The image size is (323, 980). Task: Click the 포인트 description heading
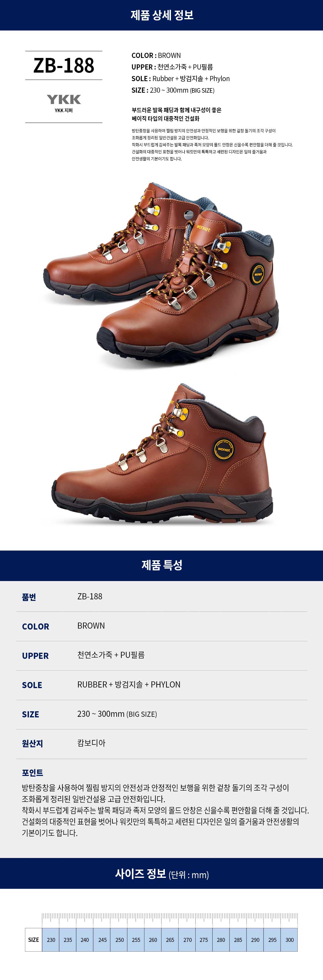tap(32, 773)
